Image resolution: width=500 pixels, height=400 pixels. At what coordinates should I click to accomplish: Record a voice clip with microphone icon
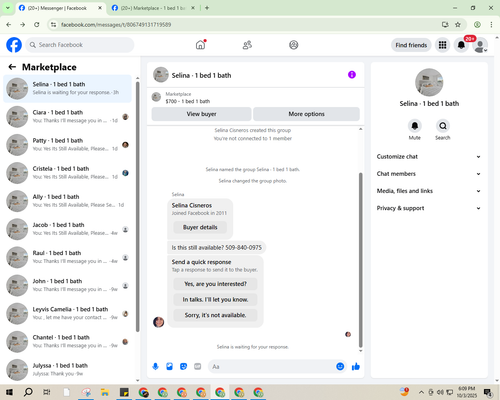(155, 367)
